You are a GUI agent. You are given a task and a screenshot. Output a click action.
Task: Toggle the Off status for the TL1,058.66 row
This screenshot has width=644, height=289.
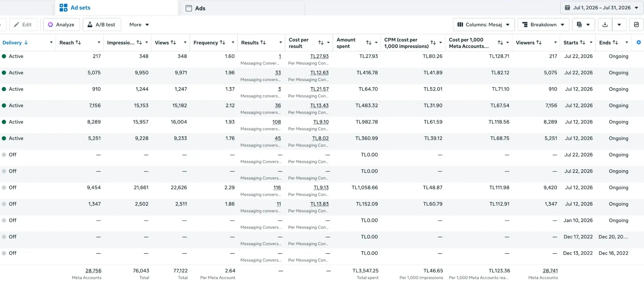(x=4, y=187)
